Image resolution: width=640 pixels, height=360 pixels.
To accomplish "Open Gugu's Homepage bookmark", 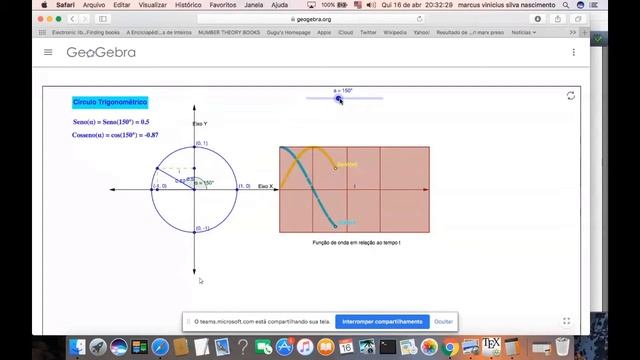I will (x=289, y=32).
